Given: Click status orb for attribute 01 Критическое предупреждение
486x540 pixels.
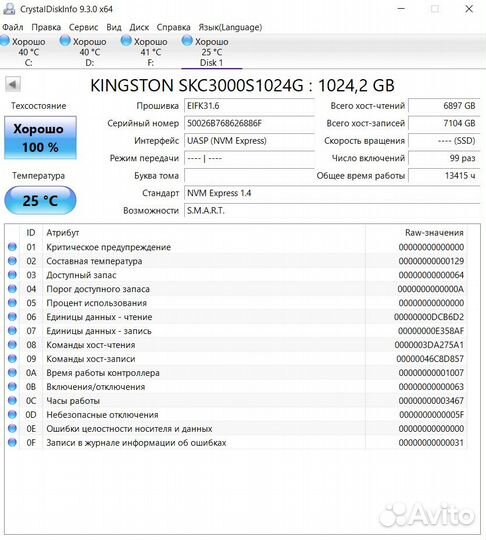Looking at the screenshot, I should (12, 247).
